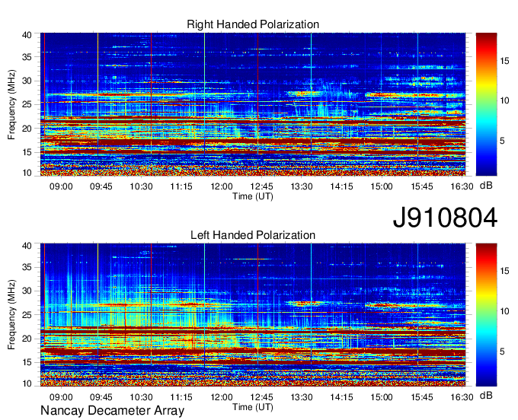Click the 10 dB label on the left-handed color bar

(x=504, y=311)
